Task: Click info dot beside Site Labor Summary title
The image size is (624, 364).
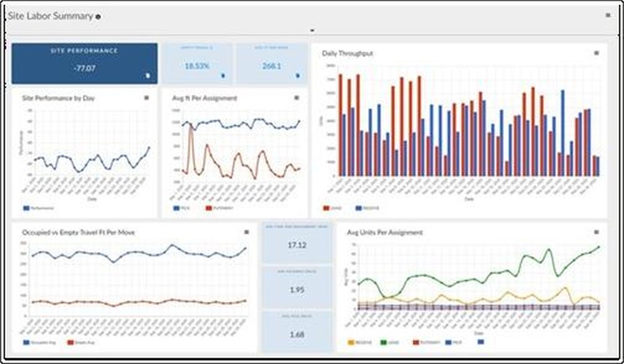Action: coord(98,17)
